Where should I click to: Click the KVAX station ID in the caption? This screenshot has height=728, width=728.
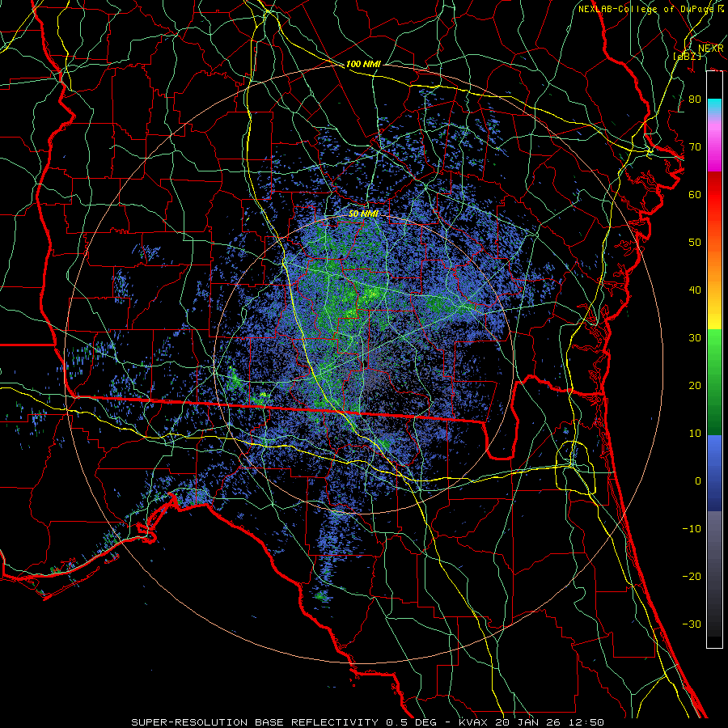click(x=473, y=722)
